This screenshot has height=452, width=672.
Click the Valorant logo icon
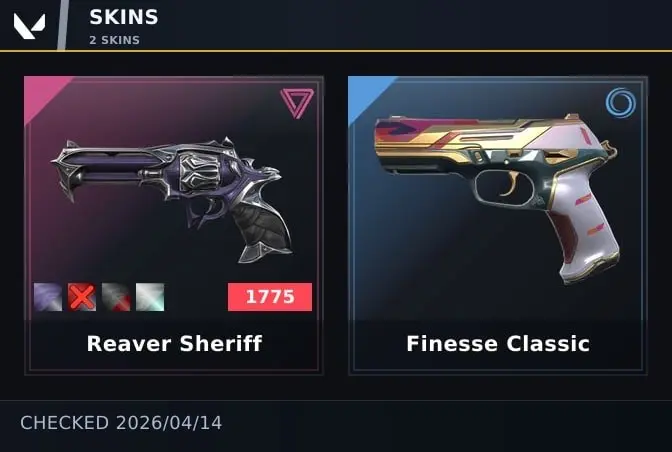point(29,26)
